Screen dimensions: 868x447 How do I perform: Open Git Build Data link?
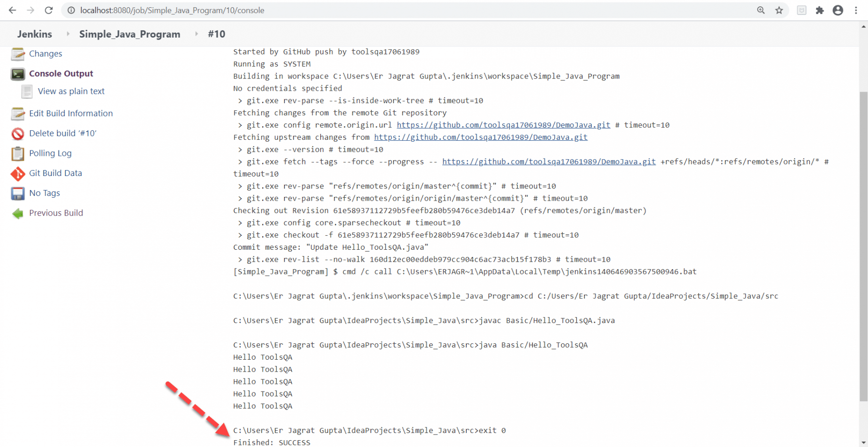pyautogui.click(x=55, y=173)
